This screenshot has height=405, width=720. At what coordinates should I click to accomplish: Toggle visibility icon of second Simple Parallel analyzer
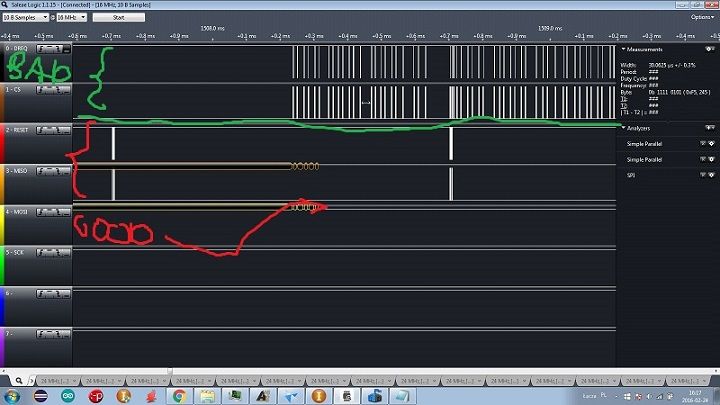pyautogui.click(x=703, y=159)
